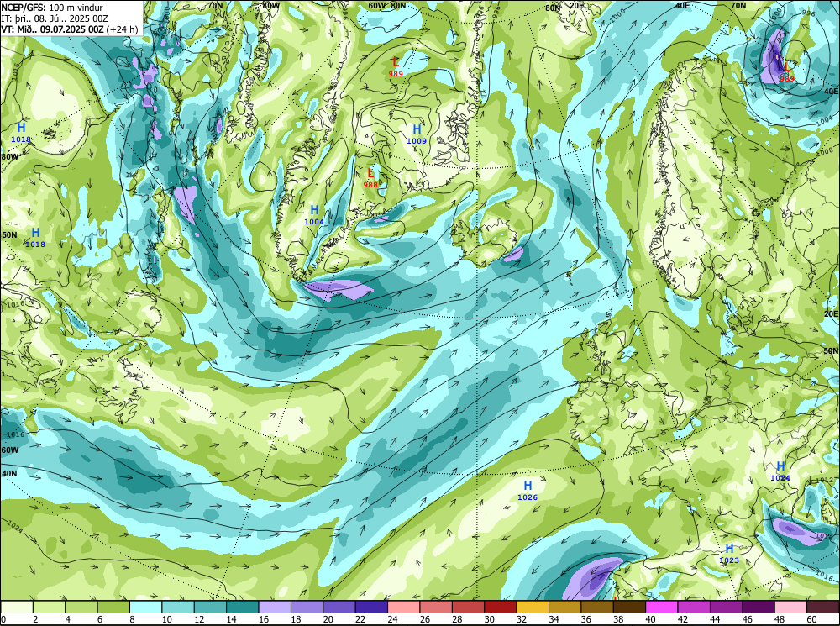840x626 pixels.
Task: Click the H 1023 high-pressure marker
Action: tap(729, 554)
